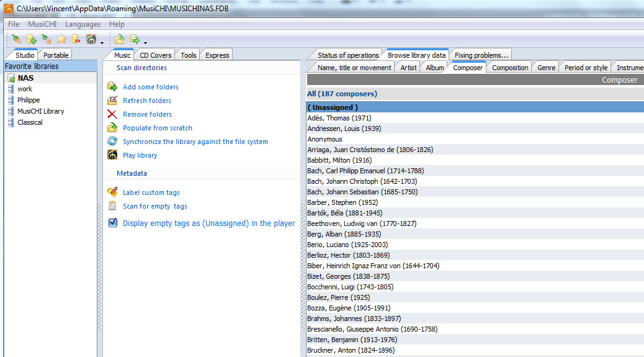This screenshot has width=644, height=357.
Task: Switch to the CD Covers tab
Action: coord(156,55)
